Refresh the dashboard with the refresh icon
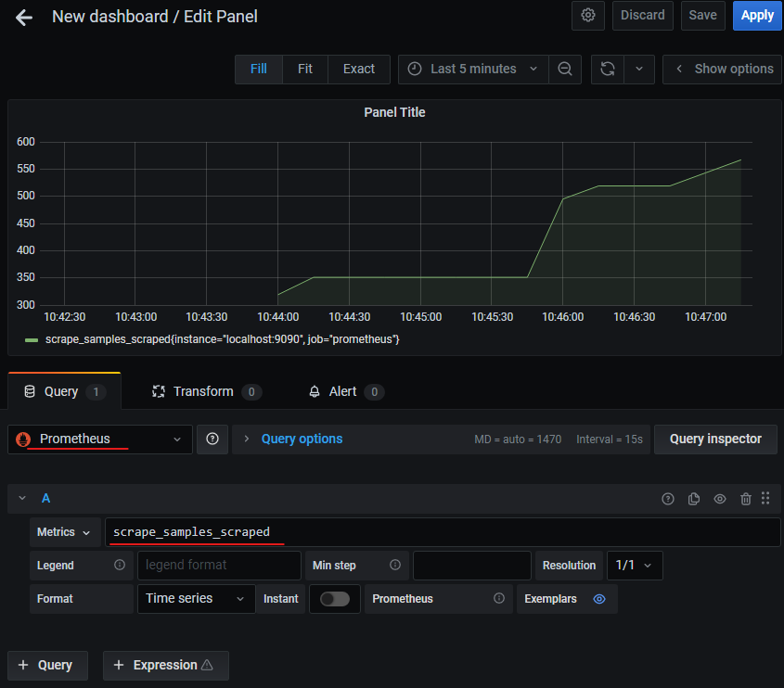The image size is (784, 688). pyautogui.click(x=608, y=69)
